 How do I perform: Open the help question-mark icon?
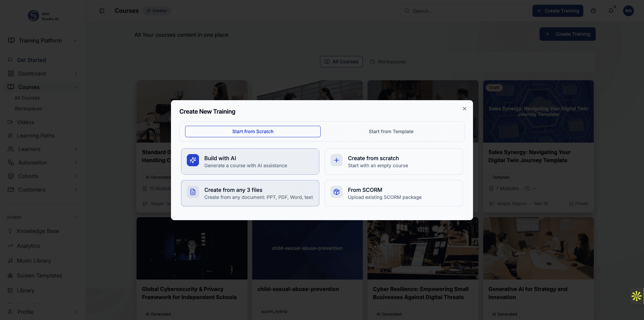click(x=594, y=11)
